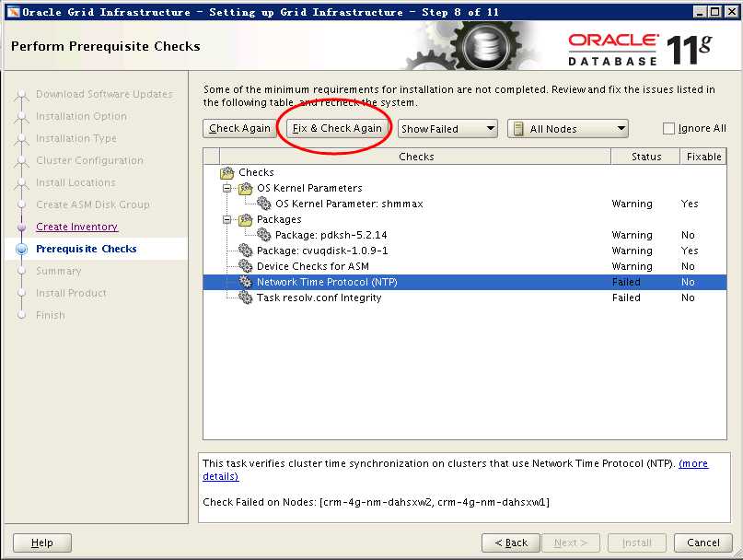Enable the Ignore All checkbox
The image size is (743, 560).
[x=668, y=129]
